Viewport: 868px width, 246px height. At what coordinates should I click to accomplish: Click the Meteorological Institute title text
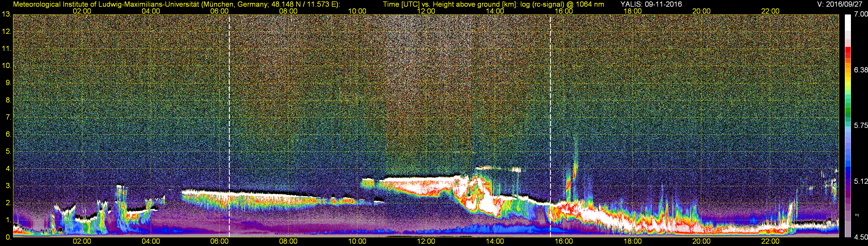[176, 4]
